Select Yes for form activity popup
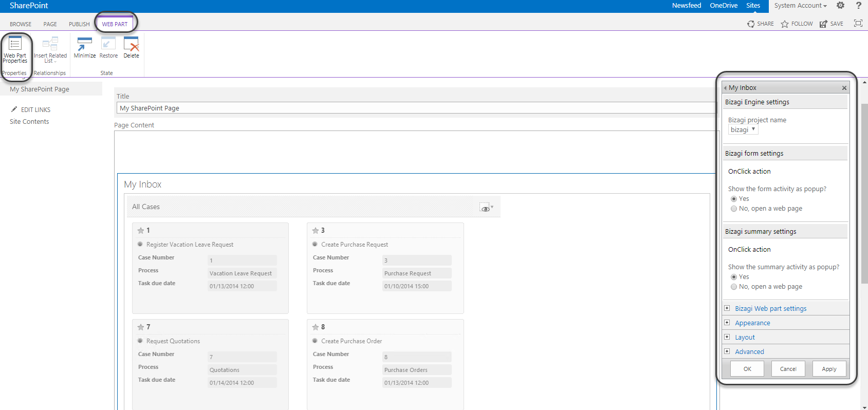Image resolution: width=868 pixels, height=410 pixels. [x=734, y=199]
